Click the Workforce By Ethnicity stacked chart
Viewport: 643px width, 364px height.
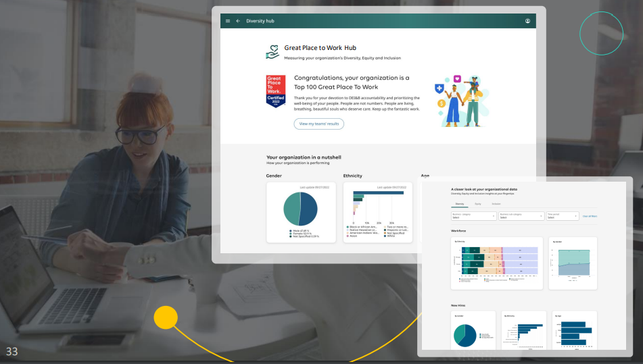[x=497, y=263]
